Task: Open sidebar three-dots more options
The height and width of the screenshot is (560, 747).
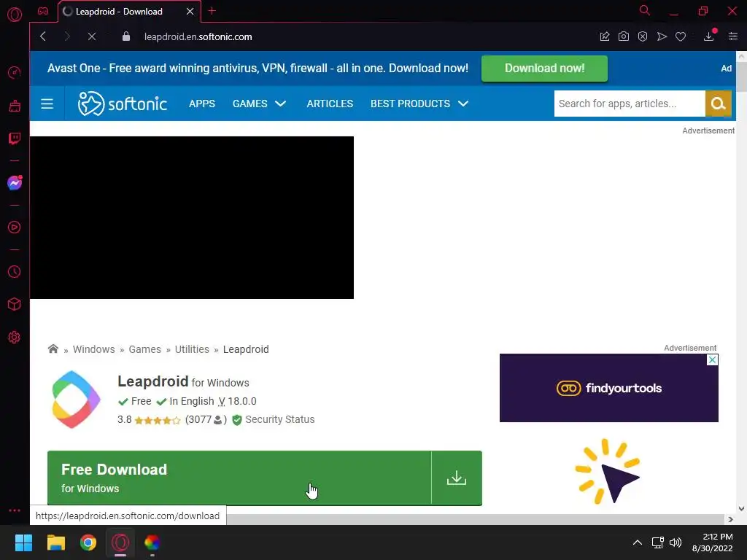Action: [15, 510]
